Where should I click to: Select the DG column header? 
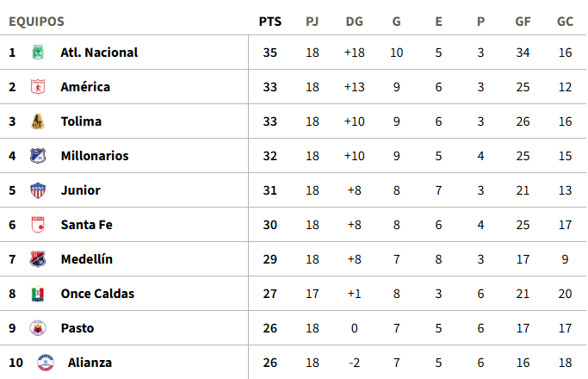(355, 22)
